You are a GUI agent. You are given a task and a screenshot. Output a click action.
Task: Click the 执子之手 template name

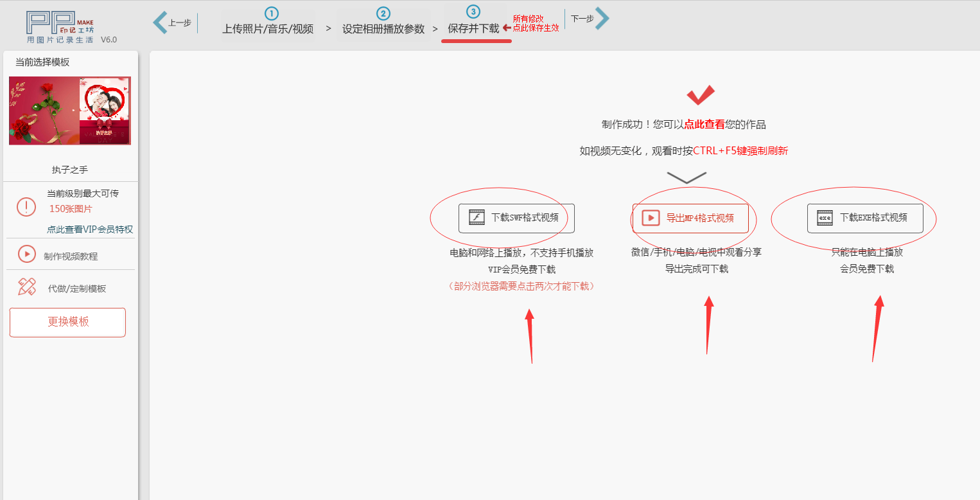(x=70, y=170)
